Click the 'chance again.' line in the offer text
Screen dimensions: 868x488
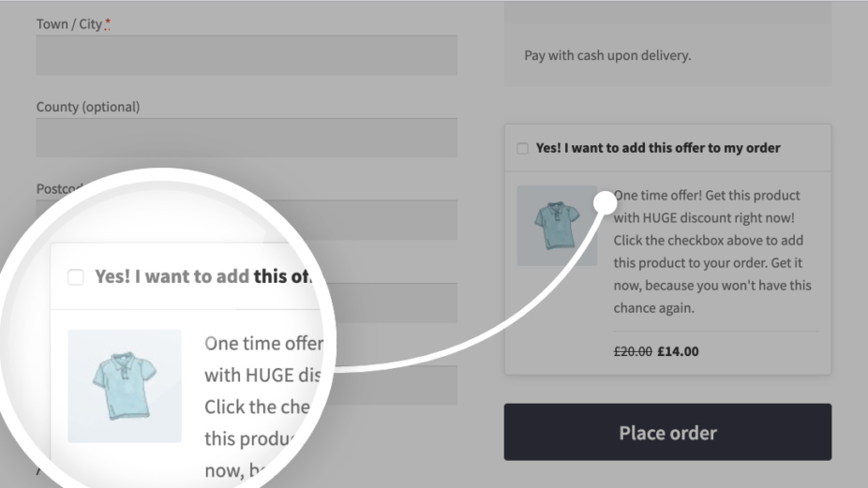[653, 307]
